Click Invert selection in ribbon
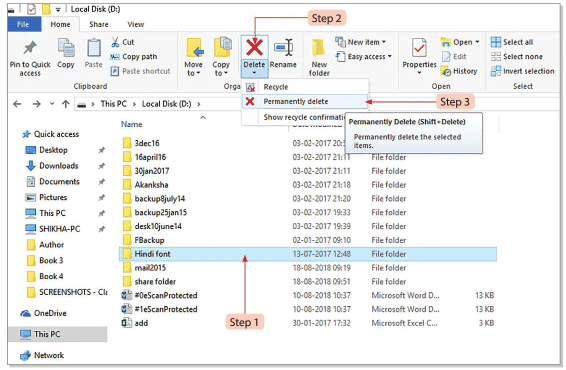This screenshot has width=566, height=370. pyautogui.click(x=522, y=71)
